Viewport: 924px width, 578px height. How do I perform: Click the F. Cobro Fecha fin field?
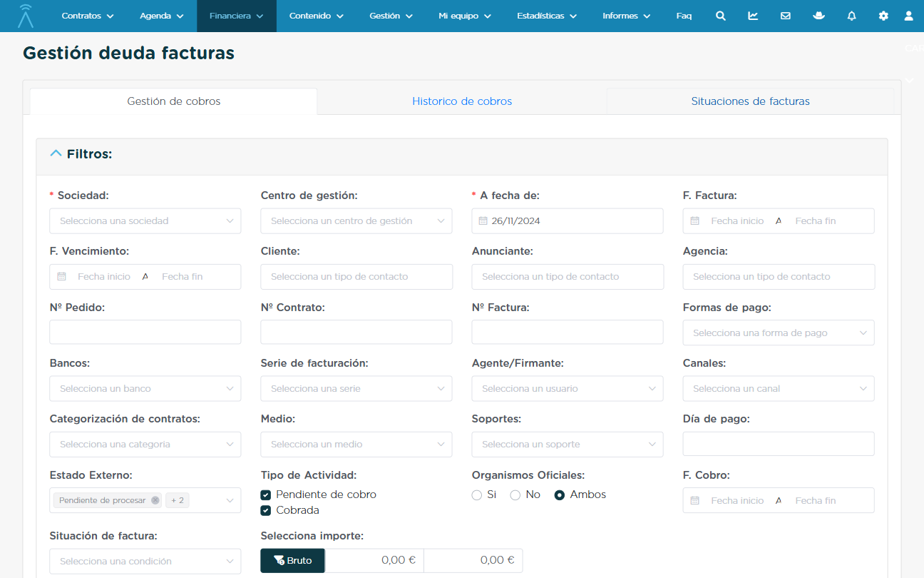[x=816, y=501]
